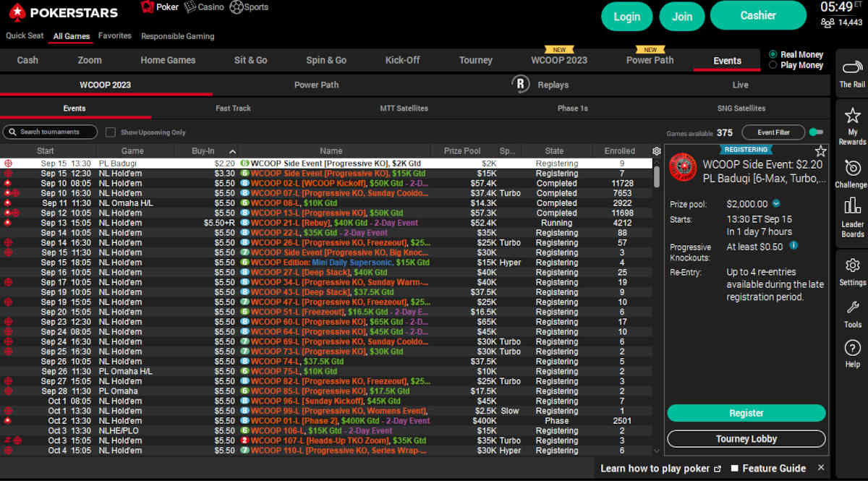The width and height of the screenshot is (868, 481).
Task: Open the Power Path top tab
Action: point(650,60)
